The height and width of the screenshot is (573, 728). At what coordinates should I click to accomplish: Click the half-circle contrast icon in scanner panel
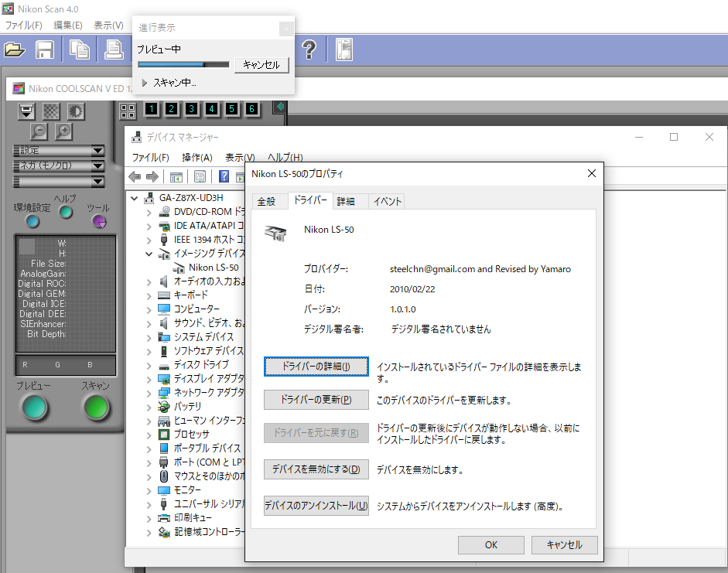tap(76, 111)
